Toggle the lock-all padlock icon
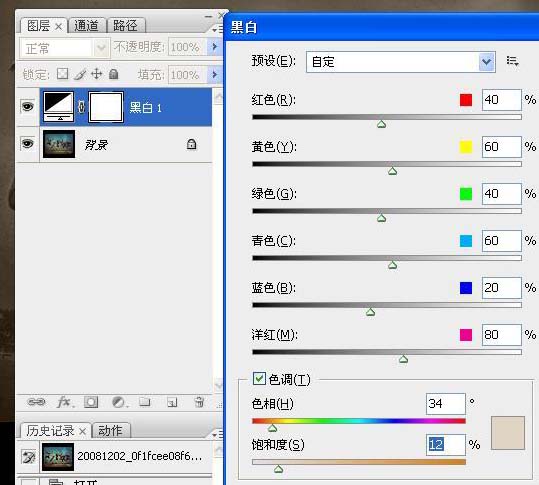This screenshot has height=485, width=539. pyautogui.click(x=113, y=74)
